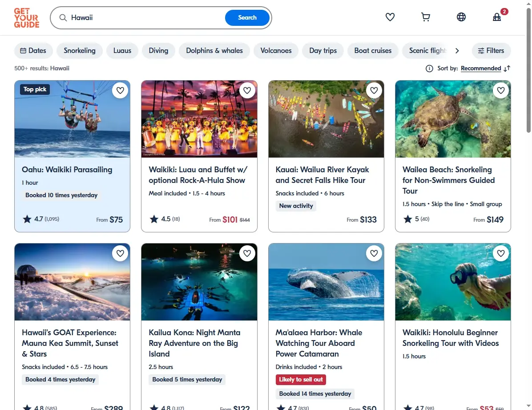Click the 4.7 star rating on Parasailing
Image resolution: width=532 pixels, height=410 pixels.
[x=41, y=219]
